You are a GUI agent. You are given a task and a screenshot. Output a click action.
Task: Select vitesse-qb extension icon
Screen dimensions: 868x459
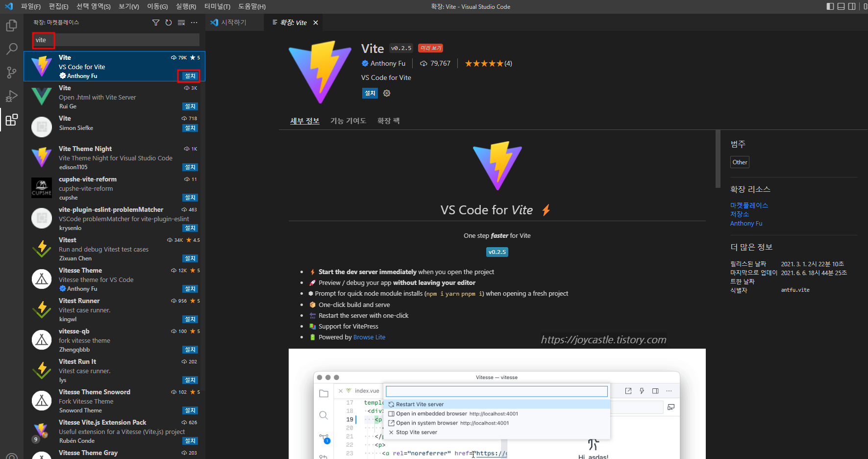pyautogui.click(x=42, y=340)
